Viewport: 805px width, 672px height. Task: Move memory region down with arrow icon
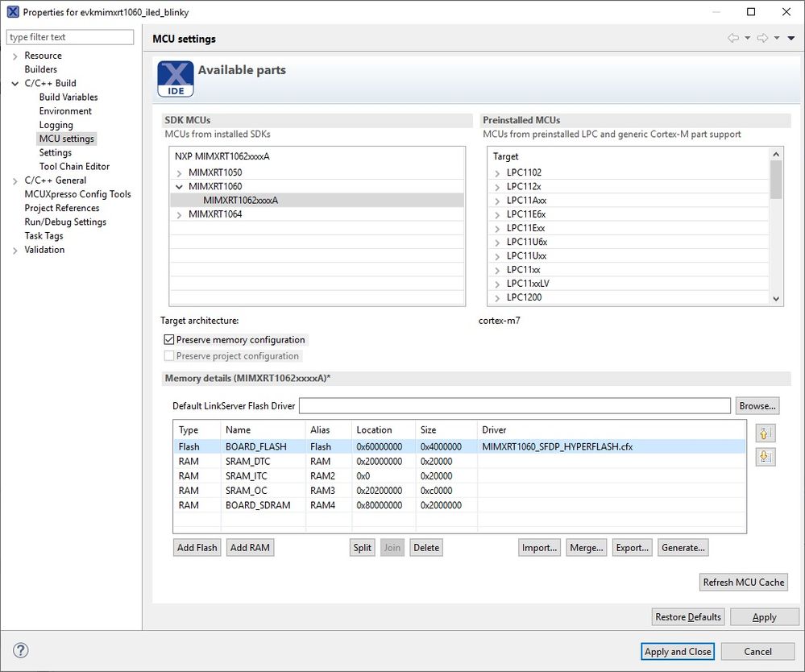tap(765, 456)
